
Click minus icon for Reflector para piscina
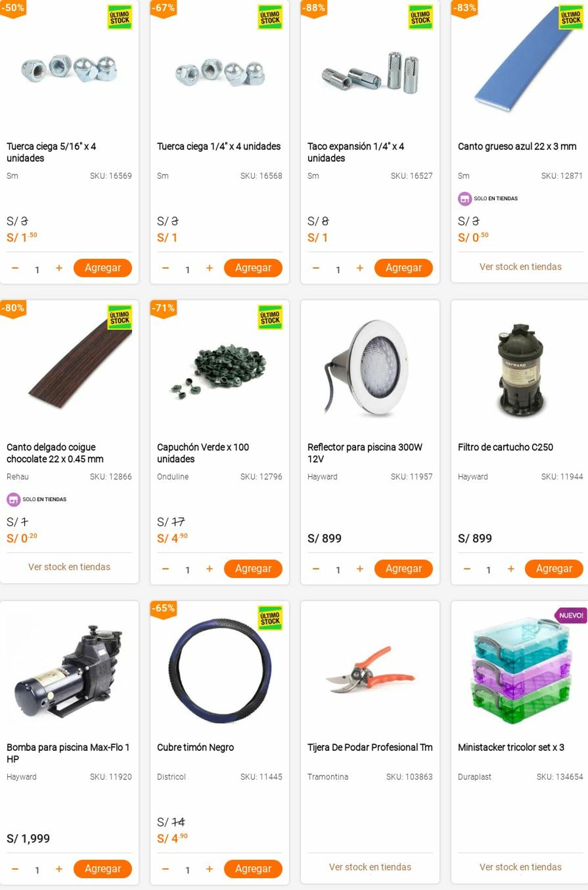pos(316,569)
